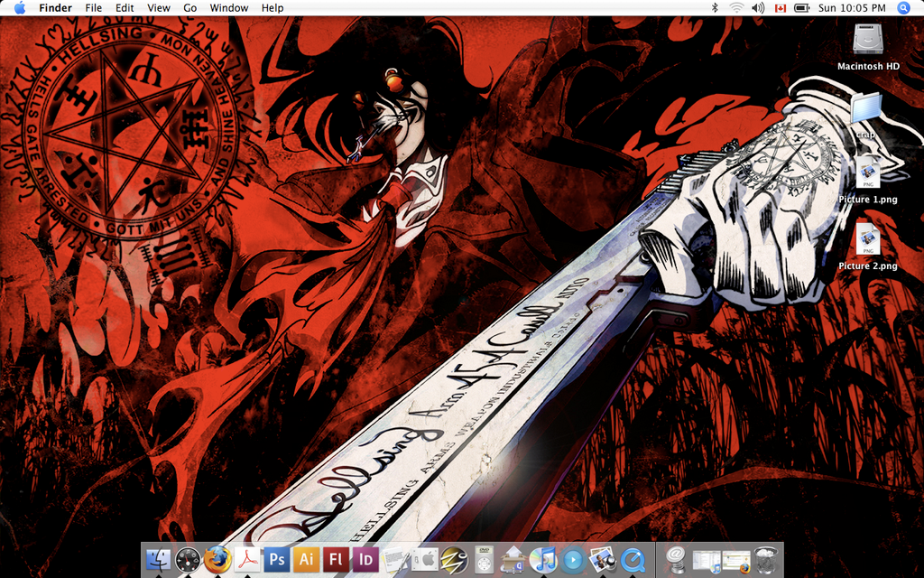Open the File menu
The image size is (924, 578).
pyautogui.click(x=93, y=8)
